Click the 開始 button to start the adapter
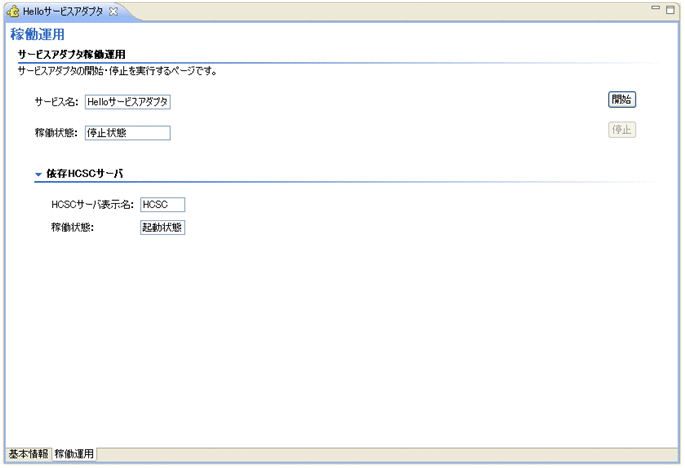 622,100
